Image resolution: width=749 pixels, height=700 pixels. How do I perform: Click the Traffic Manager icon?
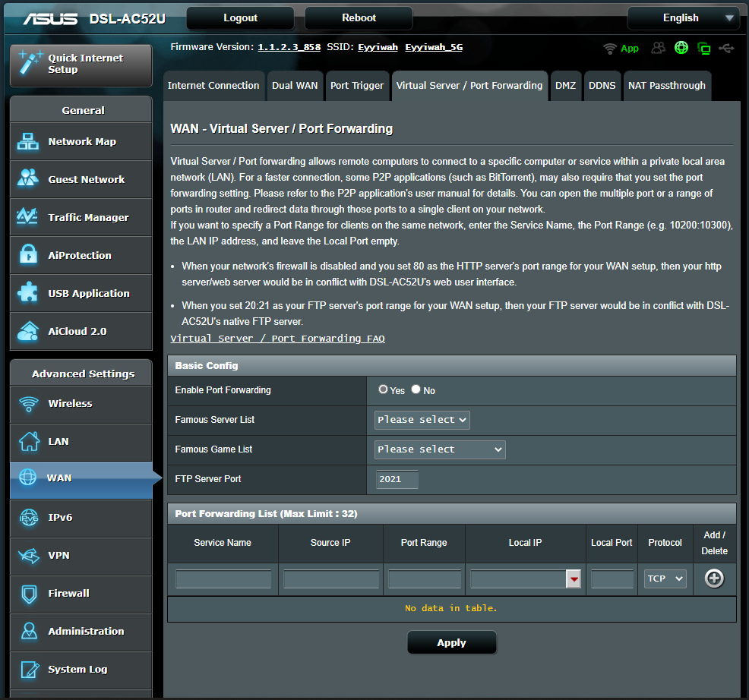(x=28, y=217)
